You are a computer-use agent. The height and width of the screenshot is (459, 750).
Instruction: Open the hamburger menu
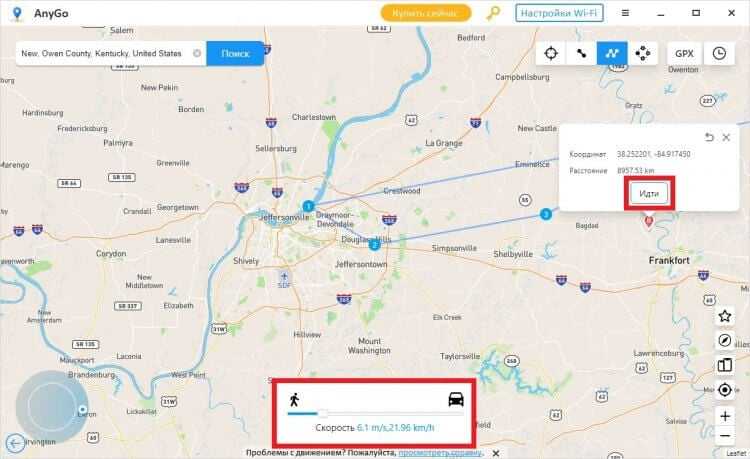tap(625, 13)
